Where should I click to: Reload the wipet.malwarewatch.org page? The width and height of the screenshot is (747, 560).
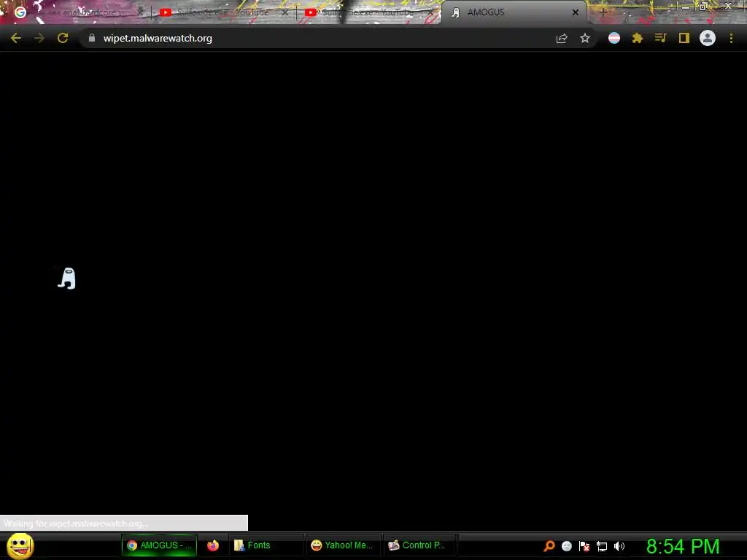point(63,38)
